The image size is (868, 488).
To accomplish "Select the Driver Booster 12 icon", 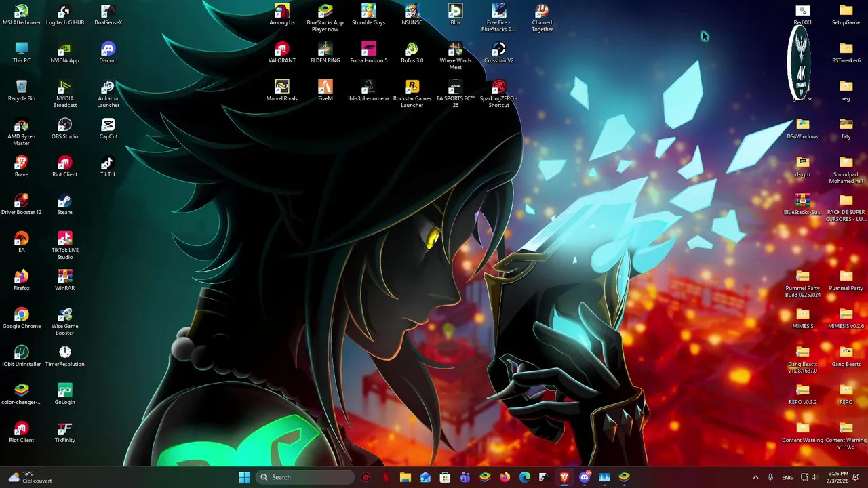I will [22, 205].
